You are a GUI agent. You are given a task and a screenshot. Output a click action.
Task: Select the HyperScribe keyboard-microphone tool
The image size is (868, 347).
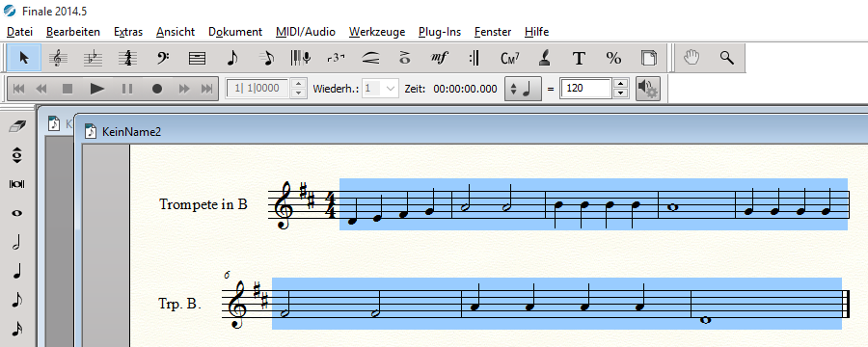[301, 58]
